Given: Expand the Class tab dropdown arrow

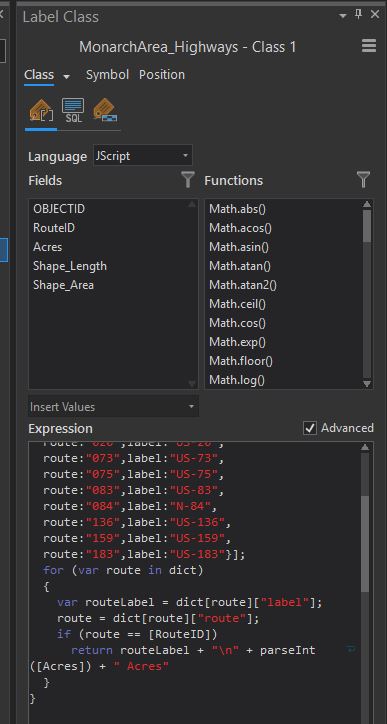Looking at the screenshot, I should point(67,77).
